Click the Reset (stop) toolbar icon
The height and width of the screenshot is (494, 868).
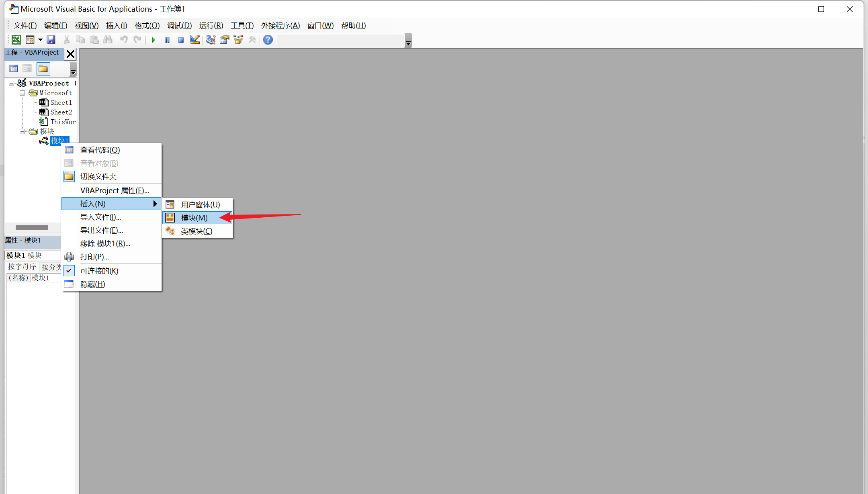click(x=181, y=40)
